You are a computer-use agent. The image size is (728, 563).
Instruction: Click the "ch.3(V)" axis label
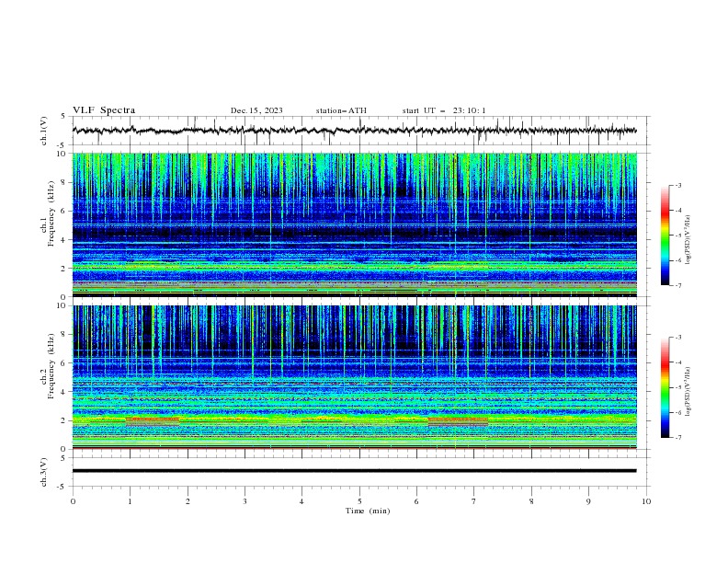(x=44, y=472)
